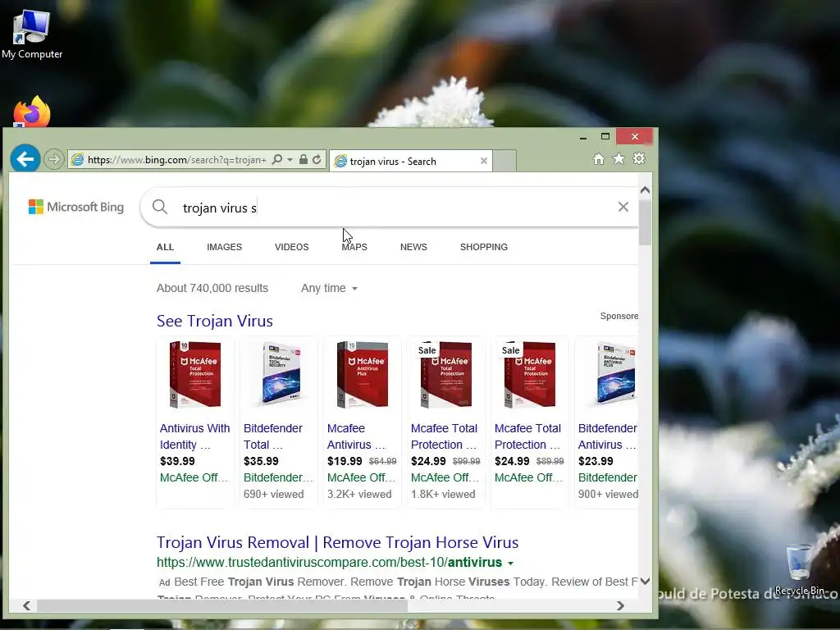
Task: Go back using the blue back arrow
Action: pyautogui.click(x=25, y=158)
